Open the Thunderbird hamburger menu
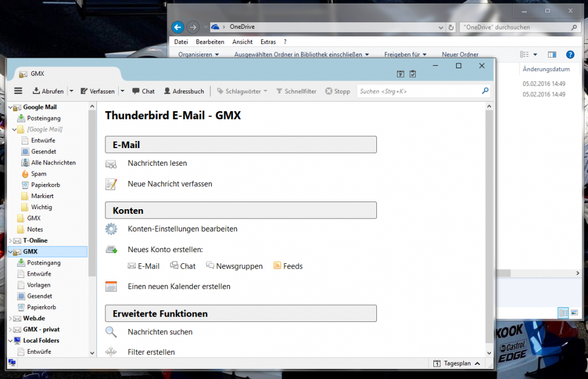This screenshot has width=588, height=379. (x=18, y=90)
